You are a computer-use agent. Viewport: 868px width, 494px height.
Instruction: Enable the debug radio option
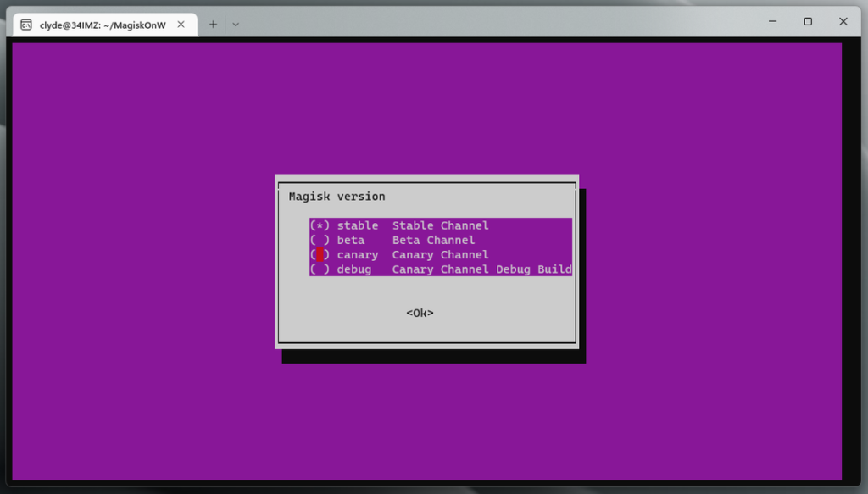[x=320, y=269]
